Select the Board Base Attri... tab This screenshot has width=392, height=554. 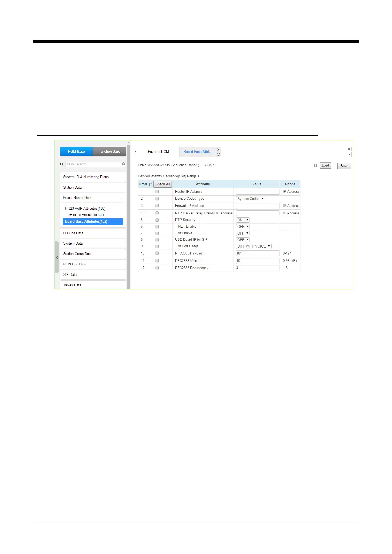click(x=198, y=152)
